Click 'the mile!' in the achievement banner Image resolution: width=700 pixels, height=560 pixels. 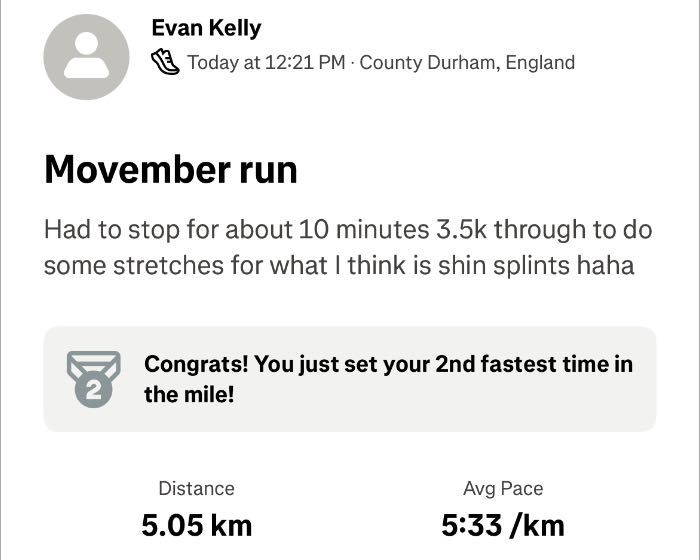[189, 394]
